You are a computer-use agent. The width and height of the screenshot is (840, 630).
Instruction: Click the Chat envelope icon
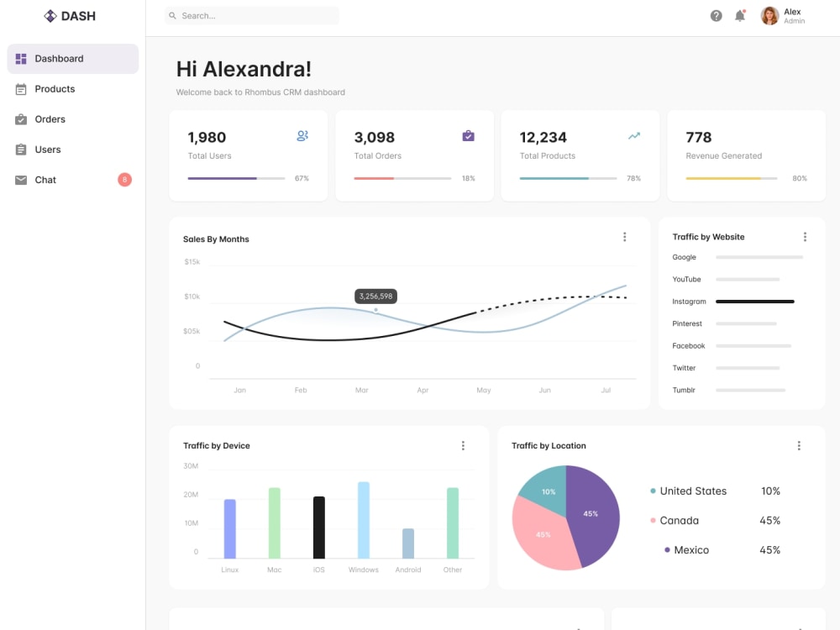[x=21, y=180]
